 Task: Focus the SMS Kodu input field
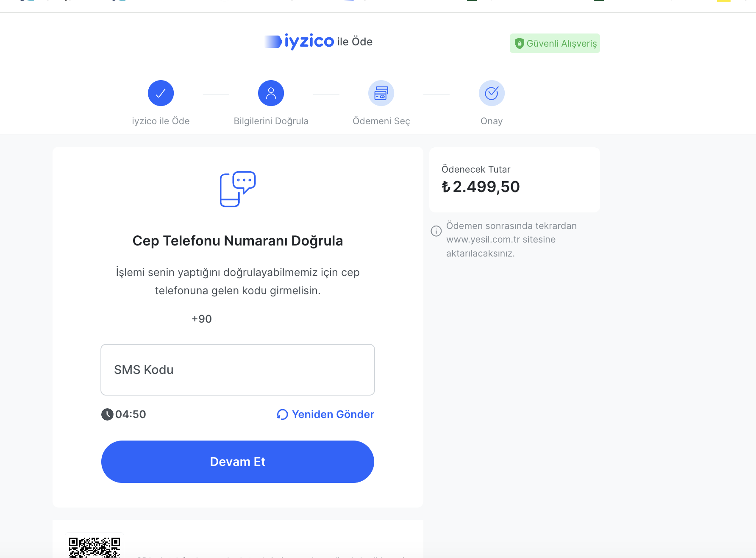click(x=237, y=370)
